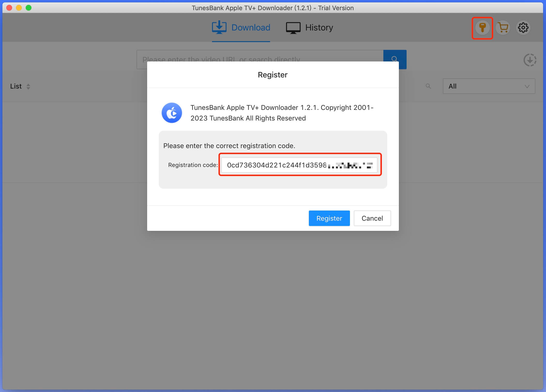The height and width of the screenshot is (392, 546).
Task: Focus the video URL search field
Action: point(260,59)
